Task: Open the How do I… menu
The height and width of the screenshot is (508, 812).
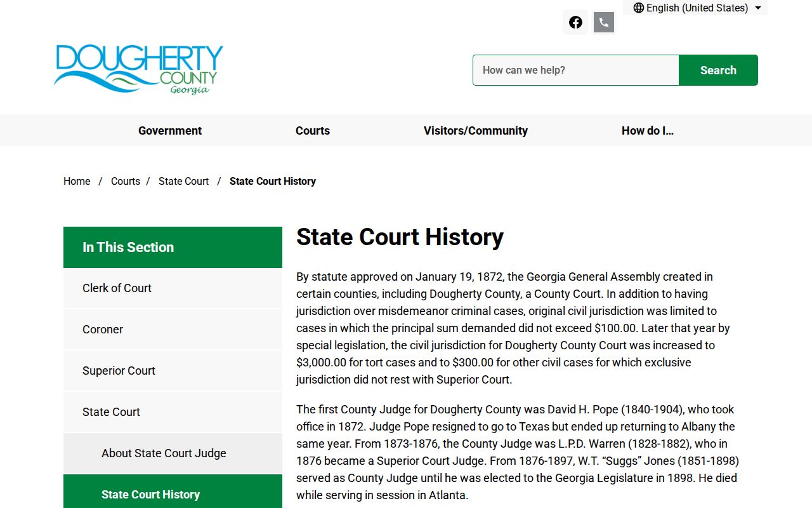Action: (x=648, y=130)
